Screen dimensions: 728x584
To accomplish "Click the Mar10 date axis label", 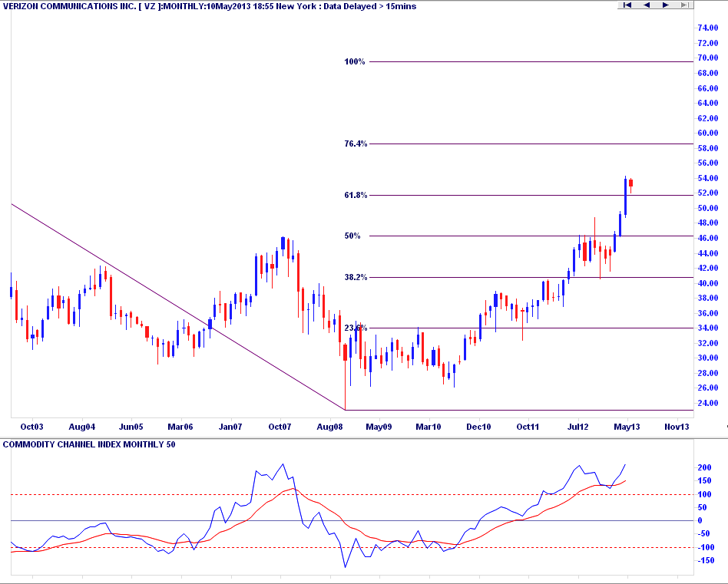I will 429,427.
